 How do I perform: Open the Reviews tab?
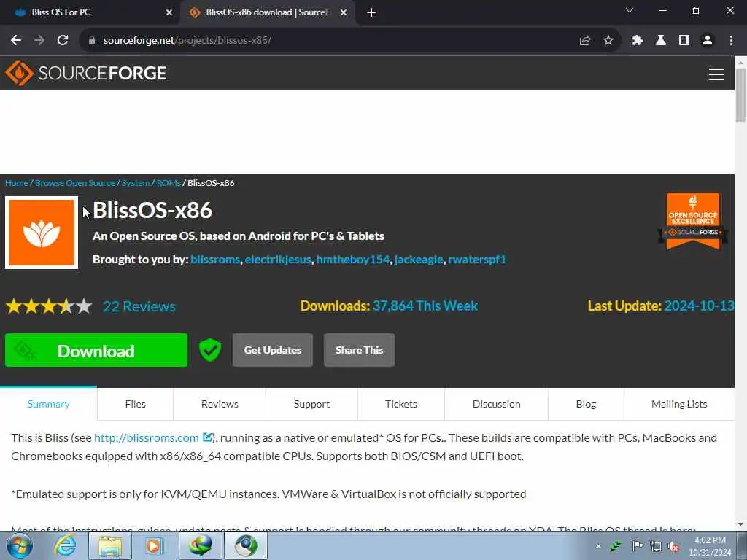(x=220, y=404)
